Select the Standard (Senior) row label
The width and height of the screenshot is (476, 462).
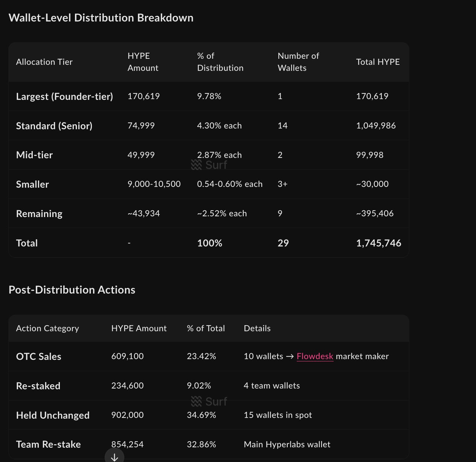[x=54, y=126]
